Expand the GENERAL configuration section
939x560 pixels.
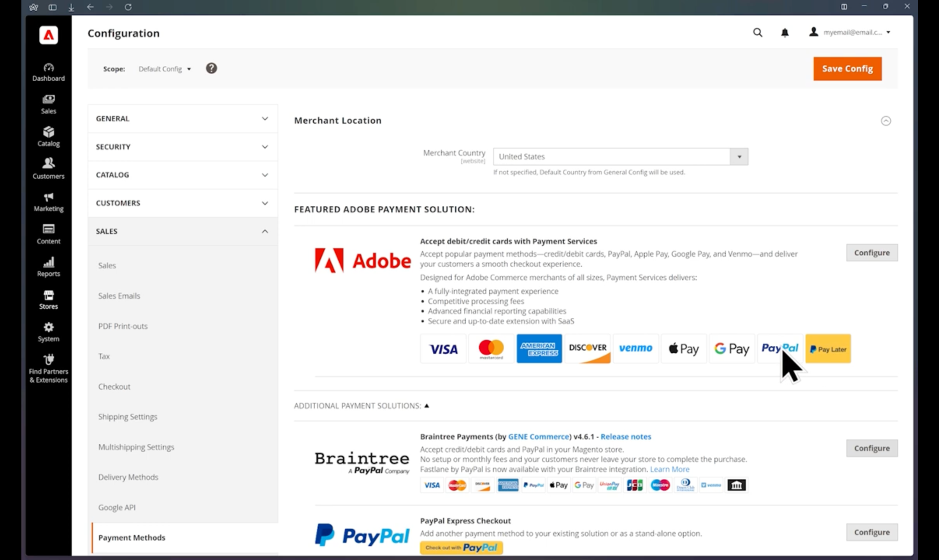pyautogui.click(x=183, y=119)
